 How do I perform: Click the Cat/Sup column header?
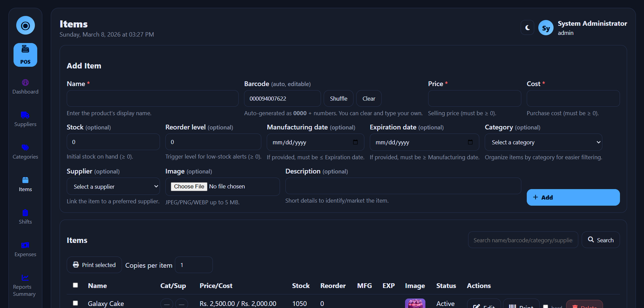point(173,285)
